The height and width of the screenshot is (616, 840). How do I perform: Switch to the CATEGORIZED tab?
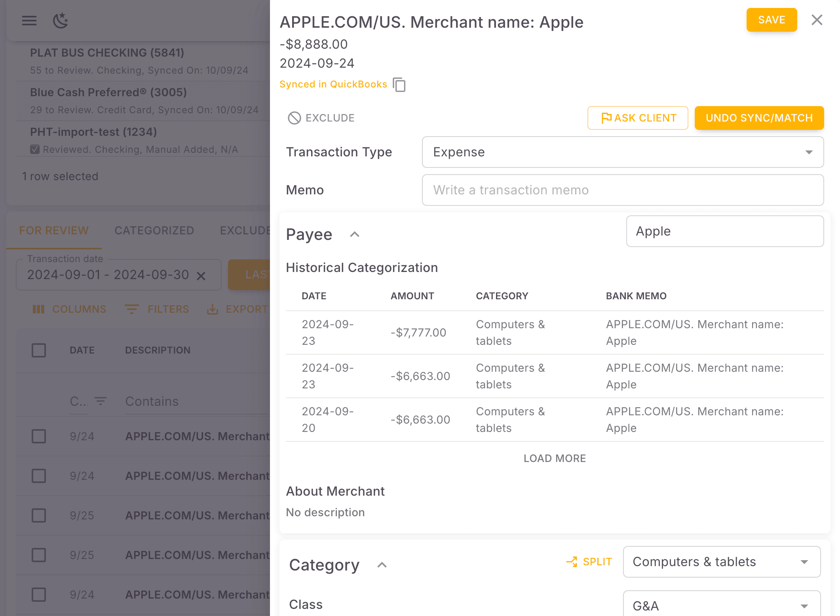tap(154, 230)
